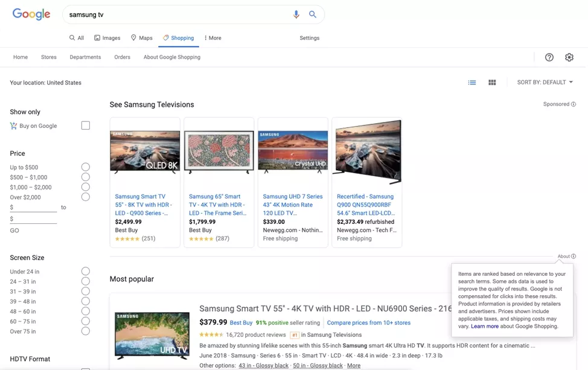The height and width of the screenshot is (370, 588).
Task: Open the help question mark icon
Action: click(549, 57)
